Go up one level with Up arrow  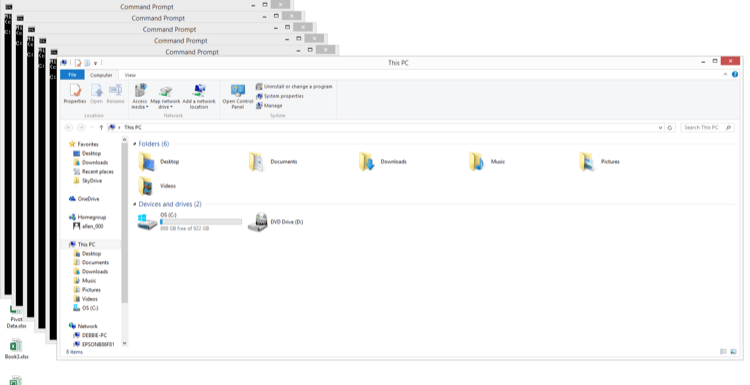[101, 128]
